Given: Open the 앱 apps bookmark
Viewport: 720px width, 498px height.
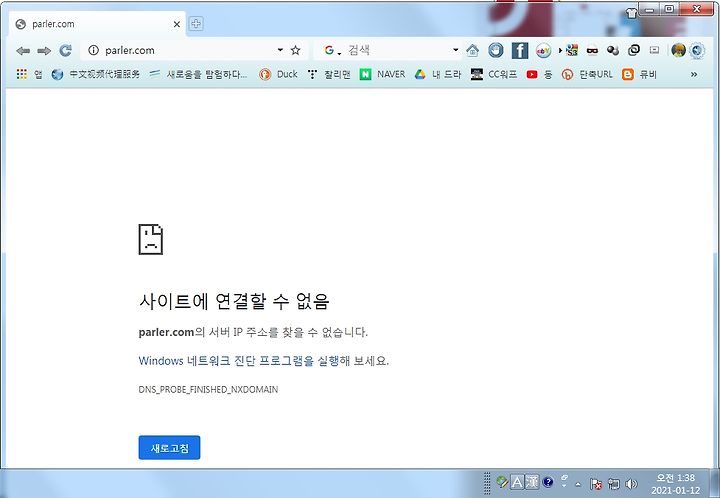Looking at the screenshot, I should tap(29, 74).
